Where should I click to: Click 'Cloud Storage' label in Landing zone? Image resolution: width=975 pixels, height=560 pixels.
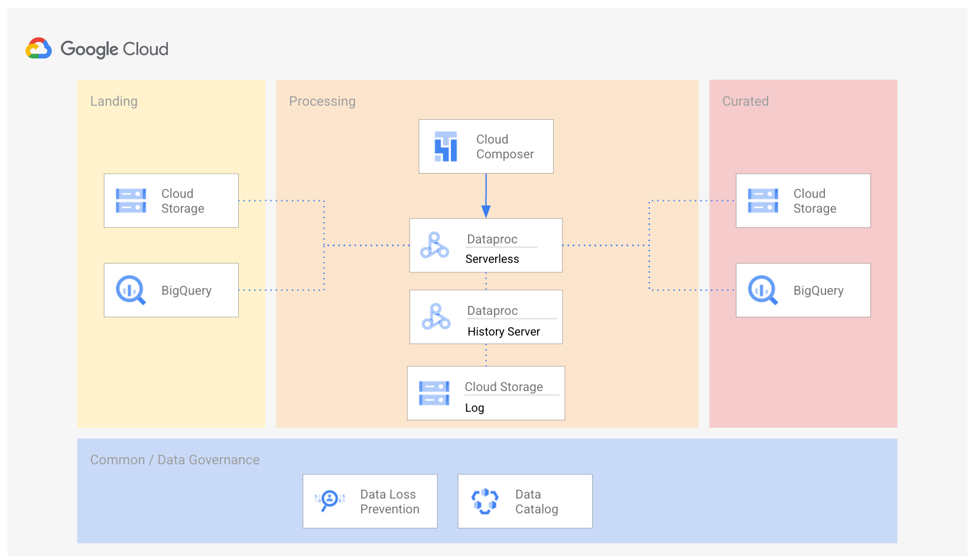pyautogui.click(x=183, y=201)
